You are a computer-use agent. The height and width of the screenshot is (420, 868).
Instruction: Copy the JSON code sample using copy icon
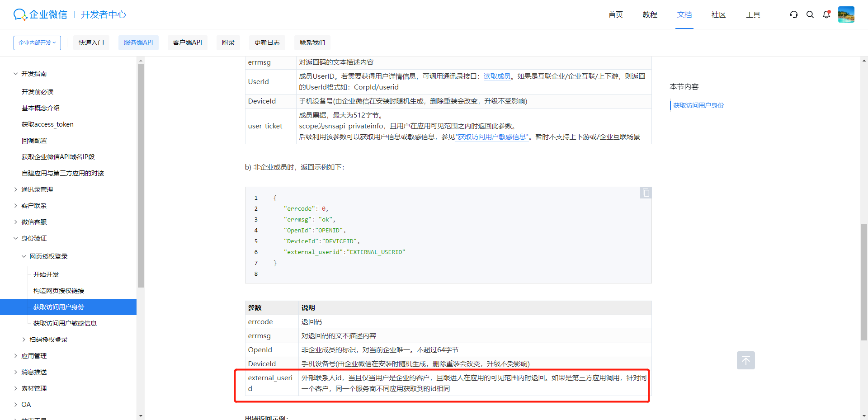(x=646, y=193)
